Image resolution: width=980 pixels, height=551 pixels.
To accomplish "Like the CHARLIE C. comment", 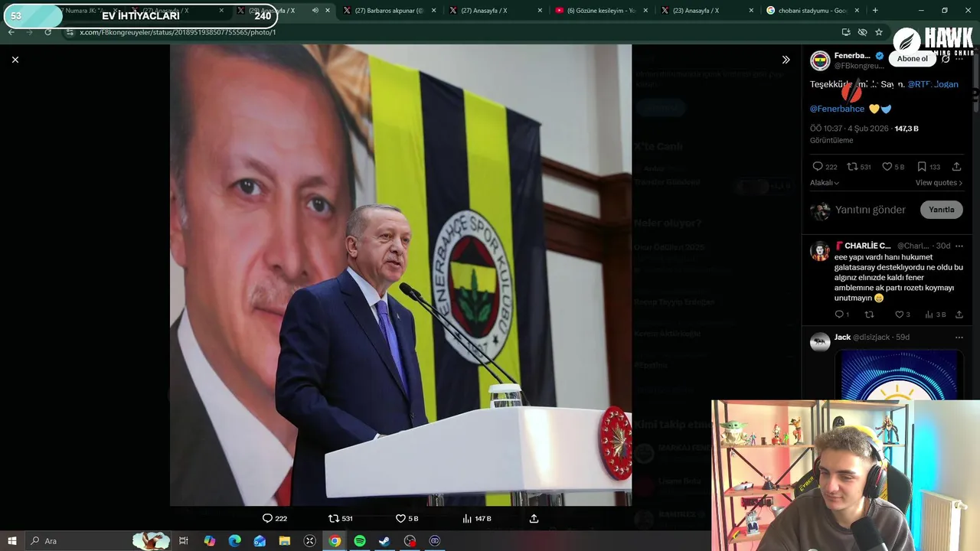I will pos(903,315).
